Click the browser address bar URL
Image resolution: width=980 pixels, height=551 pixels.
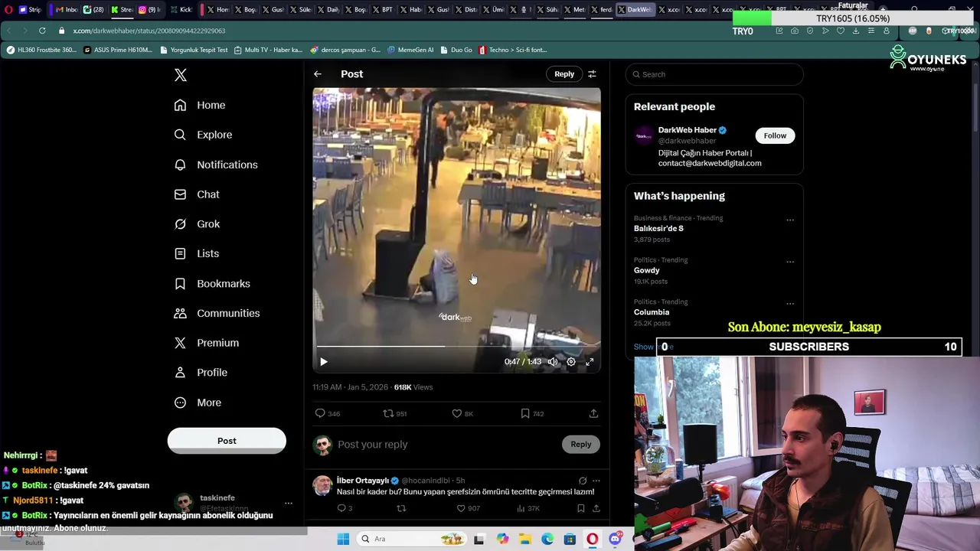[x=149, y=31]
